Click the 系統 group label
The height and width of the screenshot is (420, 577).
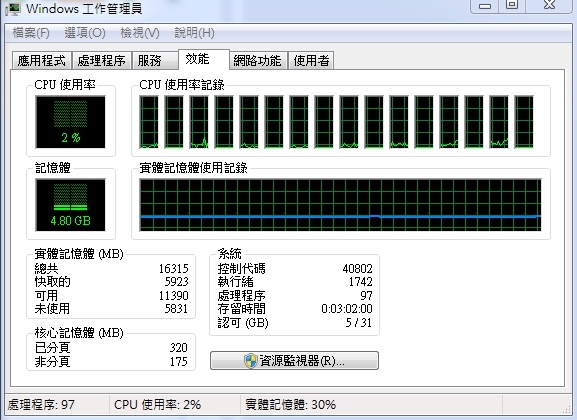pyautogui.click(x=229, y=254)
